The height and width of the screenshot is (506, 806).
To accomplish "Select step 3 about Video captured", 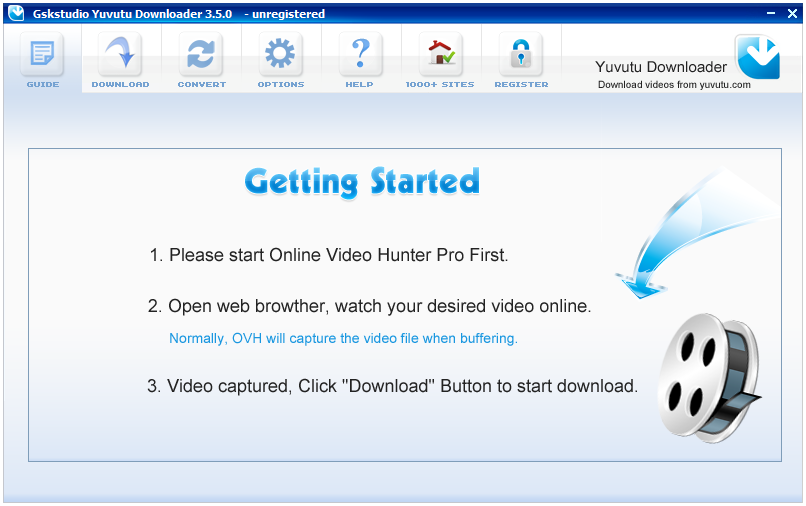I will click(392, 385).
